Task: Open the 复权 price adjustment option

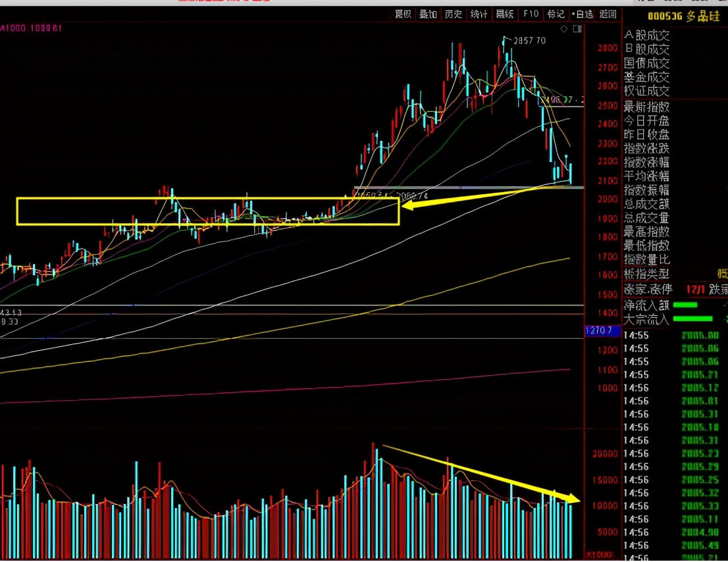Action: pos(403,14)
